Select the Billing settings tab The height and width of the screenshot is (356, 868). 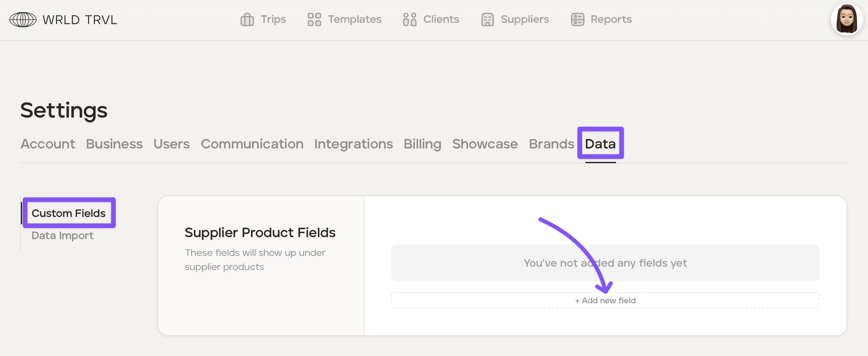click(x=422, y=144)
